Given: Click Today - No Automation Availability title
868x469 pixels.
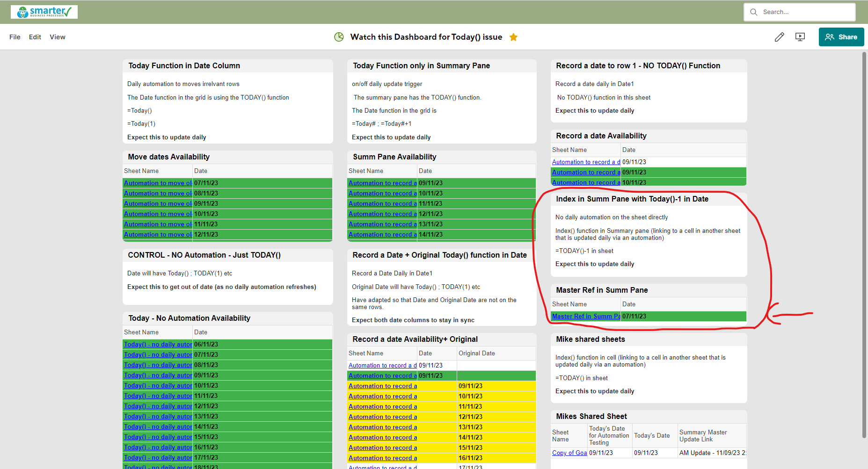Looking at the screenshot, I should 190,318.
